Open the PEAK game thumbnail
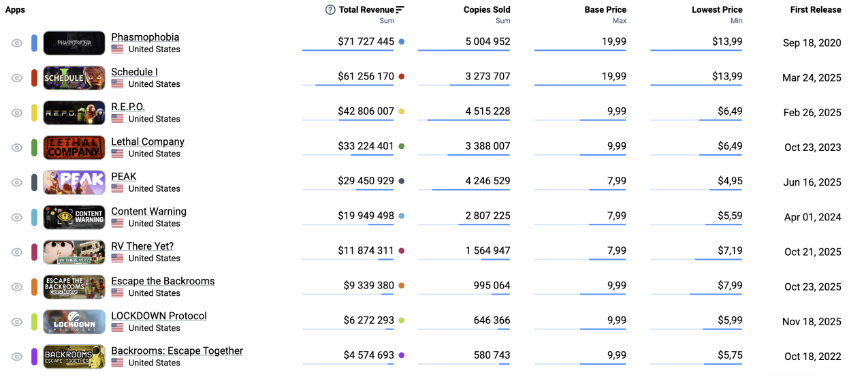The height and width of the screenshot is (379, 851). [74, 182]
